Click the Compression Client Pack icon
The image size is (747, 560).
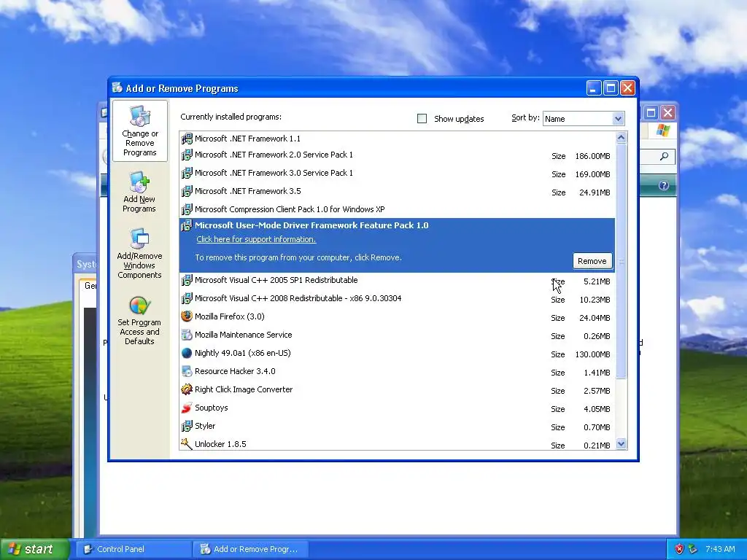pos(187,209)
